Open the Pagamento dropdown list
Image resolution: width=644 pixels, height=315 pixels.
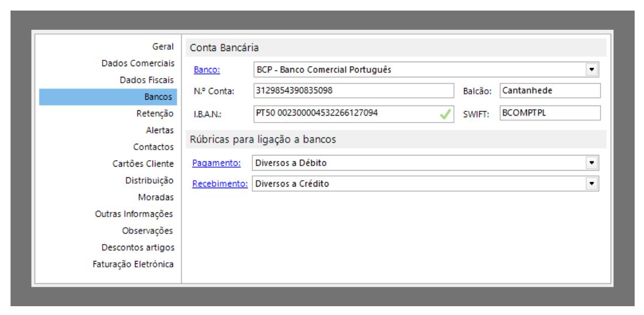point(591,162)
